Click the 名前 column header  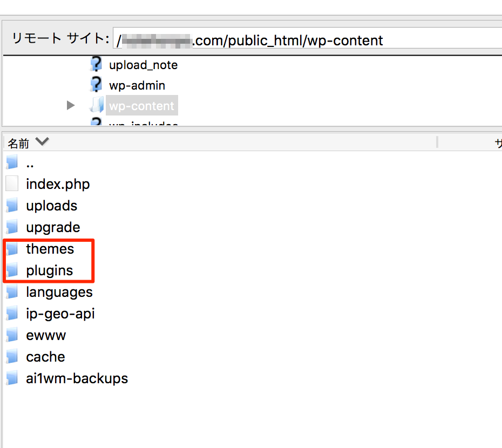tap(18, 143)
